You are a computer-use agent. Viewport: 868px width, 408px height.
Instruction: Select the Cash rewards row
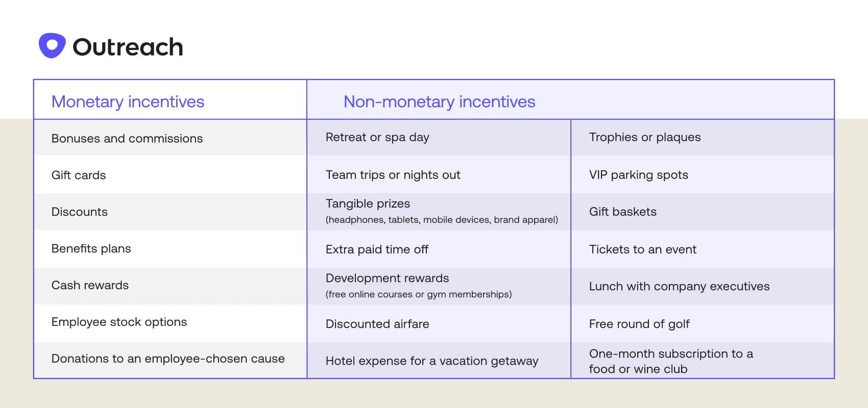(90, 285)
